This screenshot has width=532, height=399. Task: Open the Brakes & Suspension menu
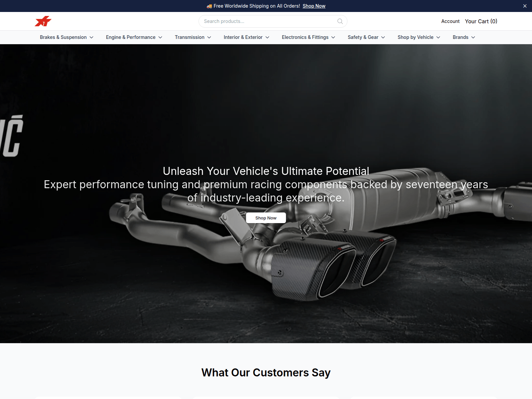66,37
